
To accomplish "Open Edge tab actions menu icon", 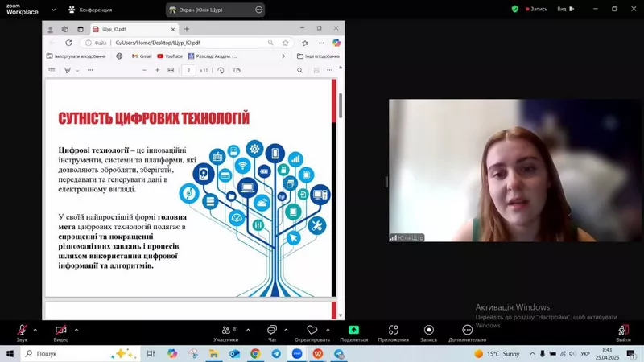I will tap(80, 29).
